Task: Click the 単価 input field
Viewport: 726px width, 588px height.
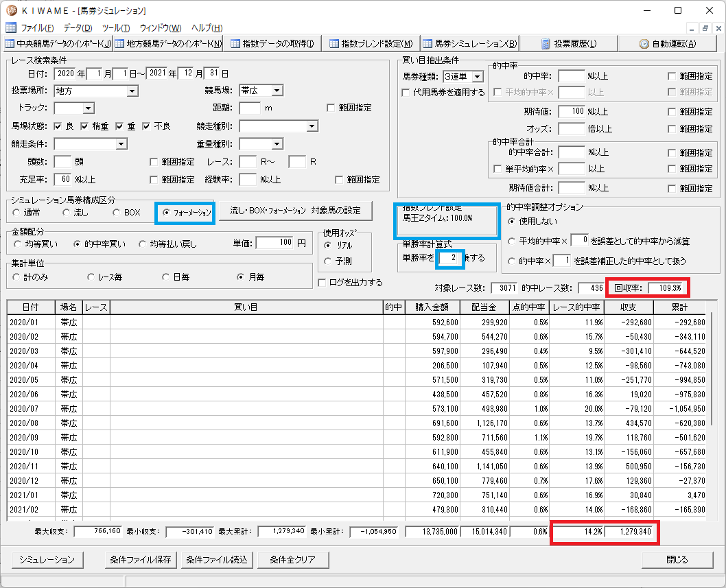Action: 275,243
